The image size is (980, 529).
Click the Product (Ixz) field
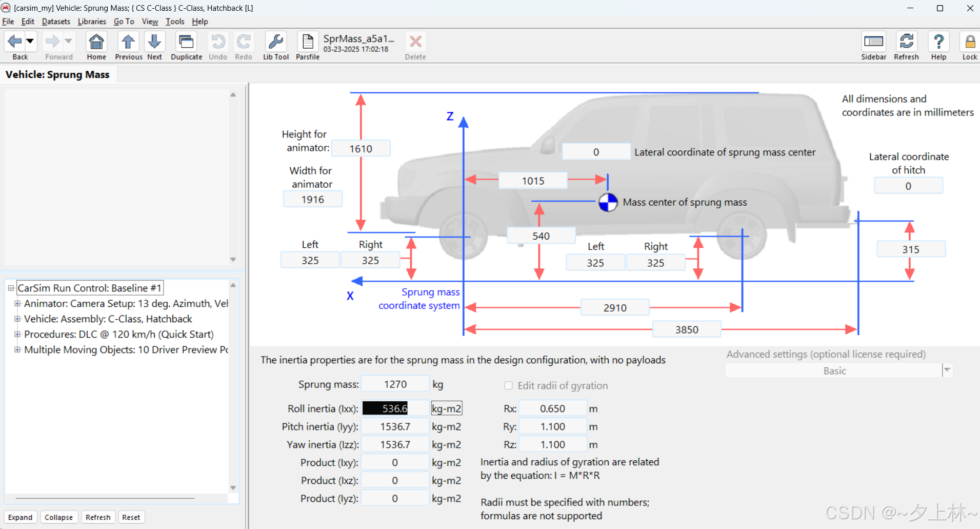[x=395, y=480]
